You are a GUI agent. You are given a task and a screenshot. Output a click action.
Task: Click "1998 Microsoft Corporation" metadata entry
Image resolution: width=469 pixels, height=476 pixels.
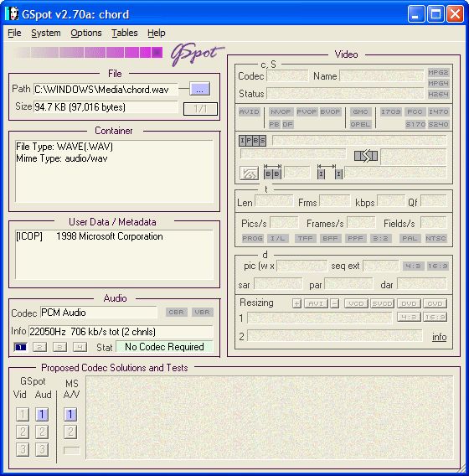(110, 236)
